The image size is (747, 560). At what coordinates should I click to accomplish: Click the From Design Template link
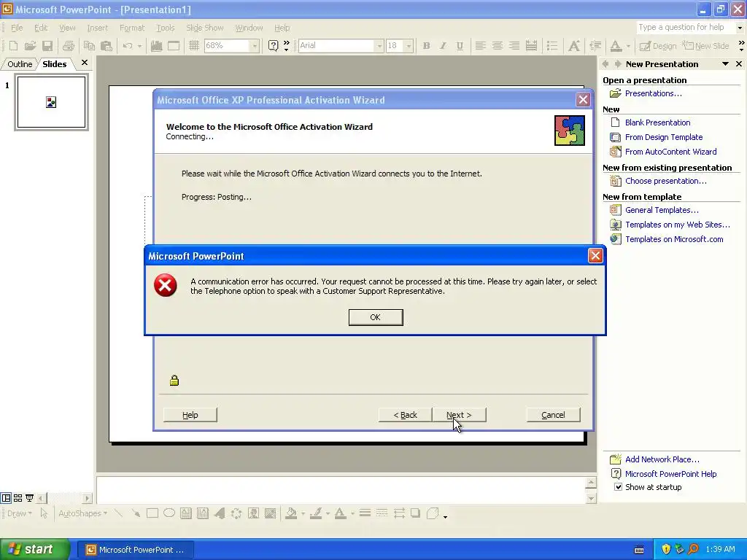(x=664, y=137)
